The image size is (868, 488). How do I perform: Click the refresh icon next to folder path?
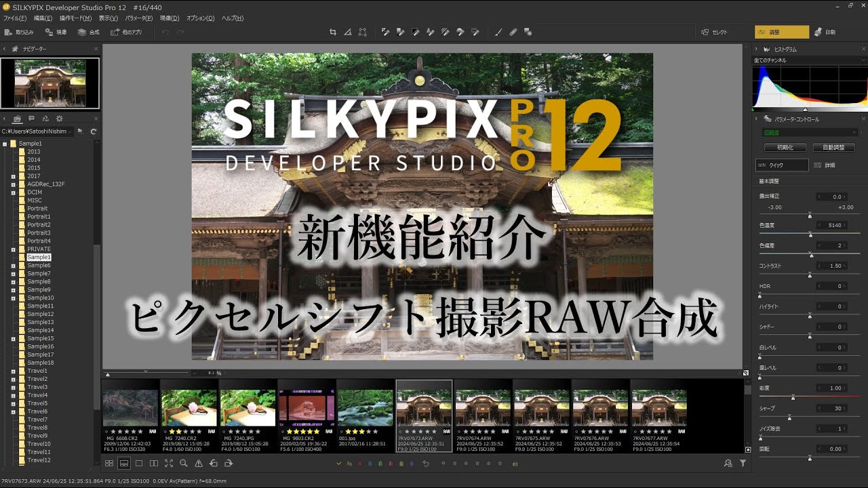coord(93,131)
